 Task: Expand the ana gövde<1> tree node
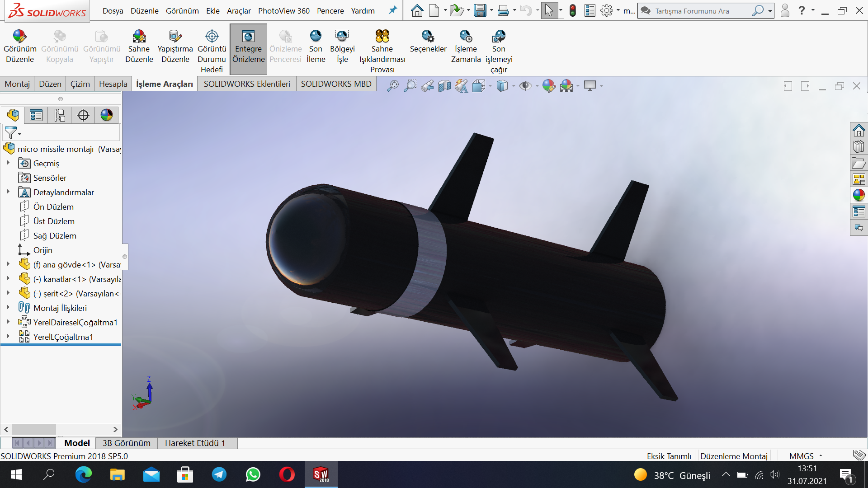tap(8, 264)
